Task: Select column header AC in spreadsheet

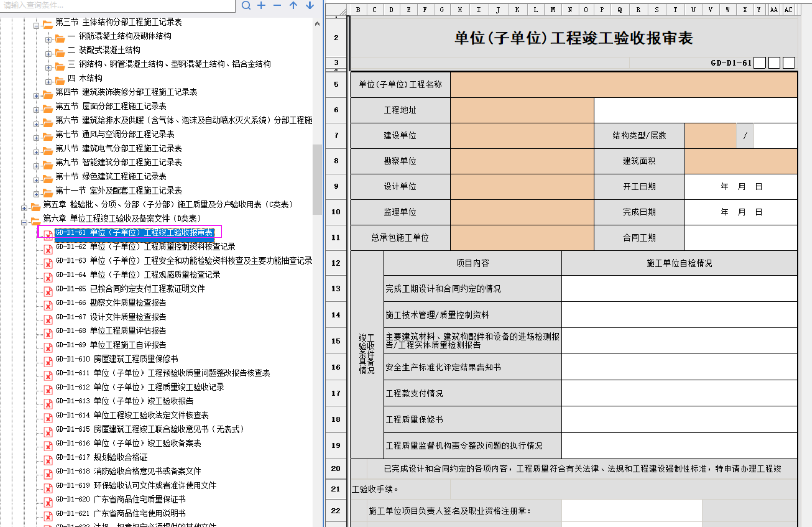Action: 789,10
